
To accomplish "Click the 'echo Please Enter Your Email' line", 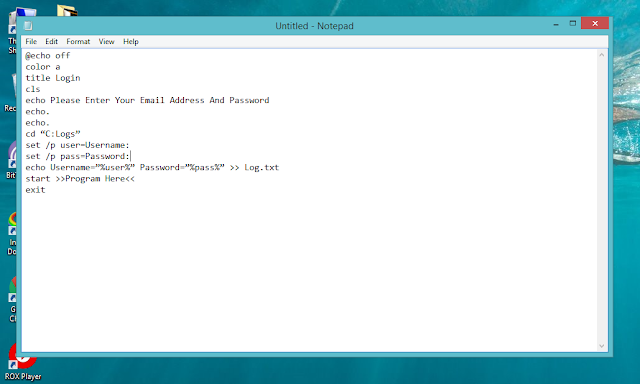I will tap(147, 100).
